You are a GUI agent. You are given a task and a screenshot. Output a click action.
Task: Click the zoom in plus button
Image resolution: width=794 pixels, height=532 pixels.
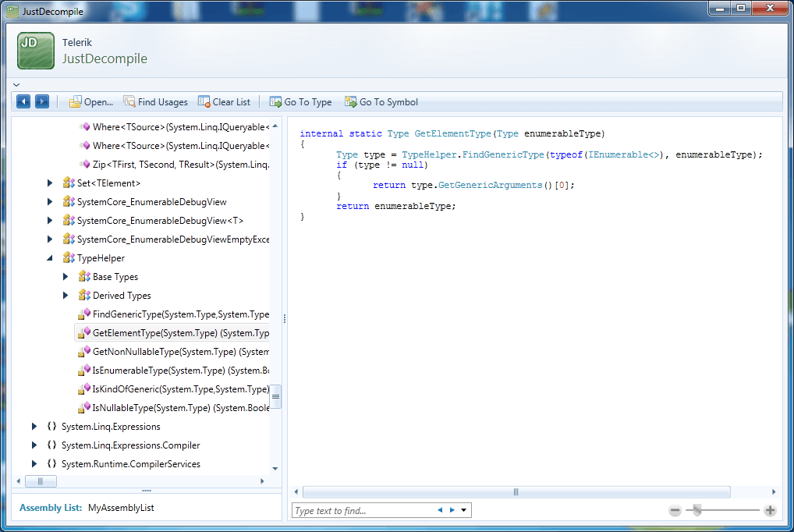pos(770,511)
